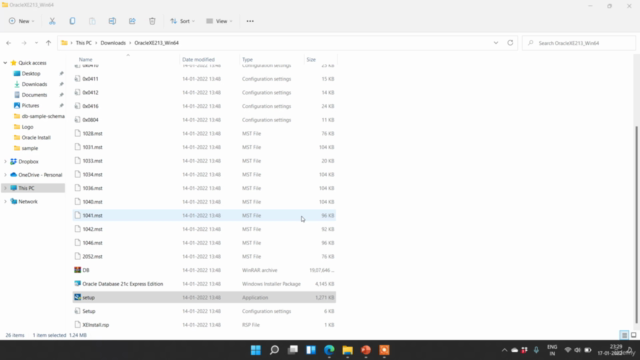Open the Start menu on taskbar
The height and width of the screenshot is (360, 640).
pyautogui.click(x=256, y=350)
